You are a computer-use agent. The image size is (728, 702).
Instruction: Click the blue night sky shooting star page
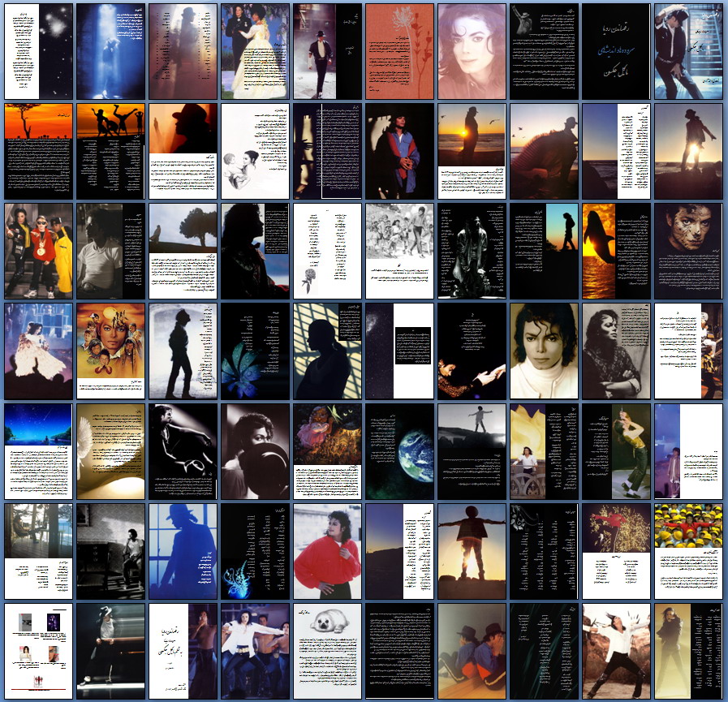tap(38, 451)
